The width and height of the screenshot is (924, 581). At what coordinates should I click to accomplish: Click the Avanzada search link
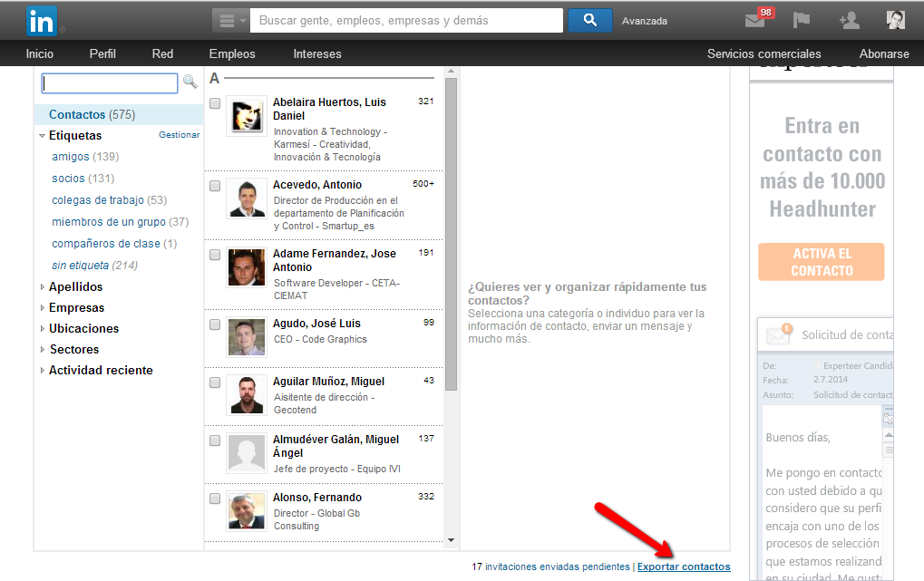click(x=644, y=21)
